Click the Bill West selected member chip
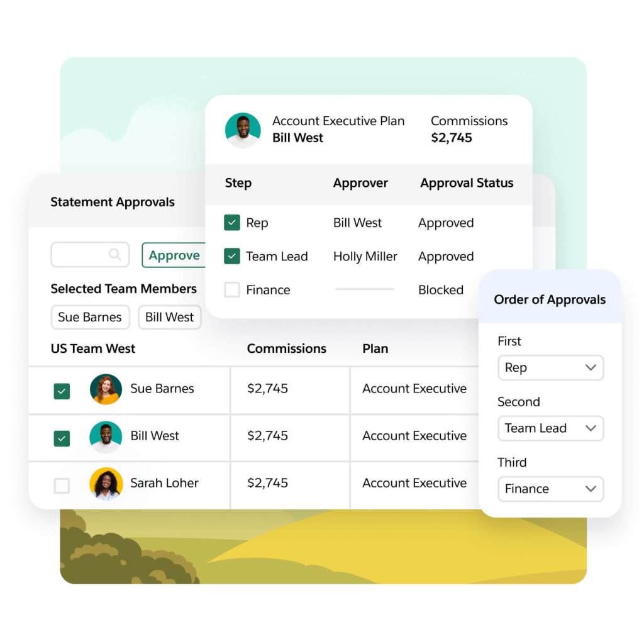The width and height of the screenshot is (644, 644). point(169,317)
